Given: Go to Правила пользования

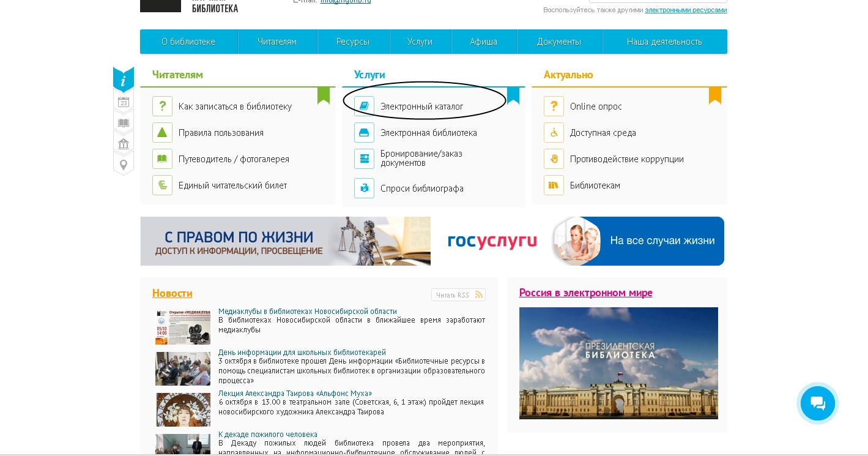Looking at the screenshot, I should coord(221,133).
